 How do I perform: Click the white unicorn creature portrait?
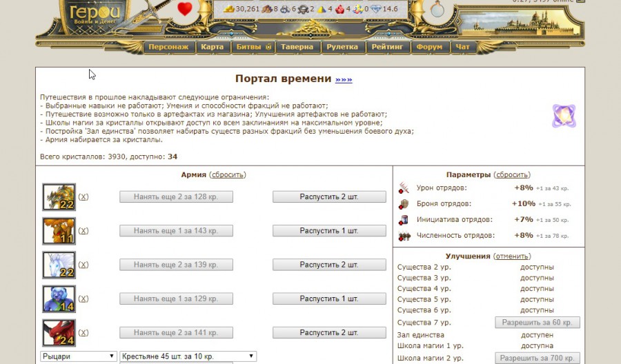pyautogui.click(x=59, y=265)
